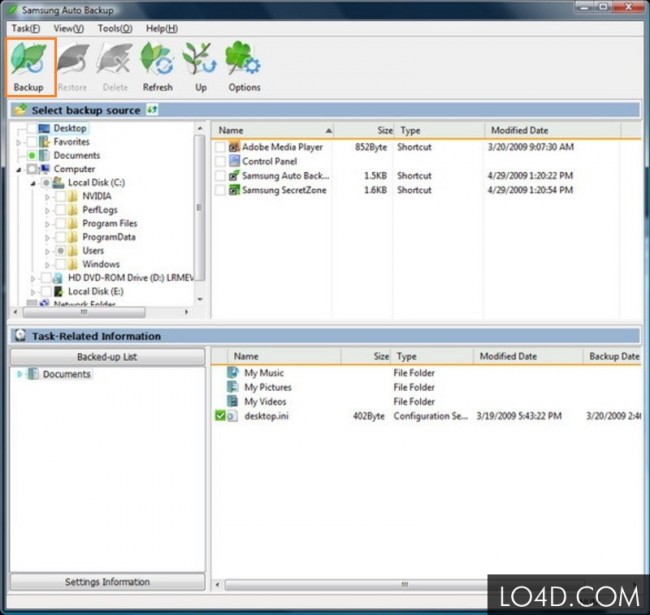Click the Restore toolbar icon
The width and height of the screenshot is (650, 615).
73,67
